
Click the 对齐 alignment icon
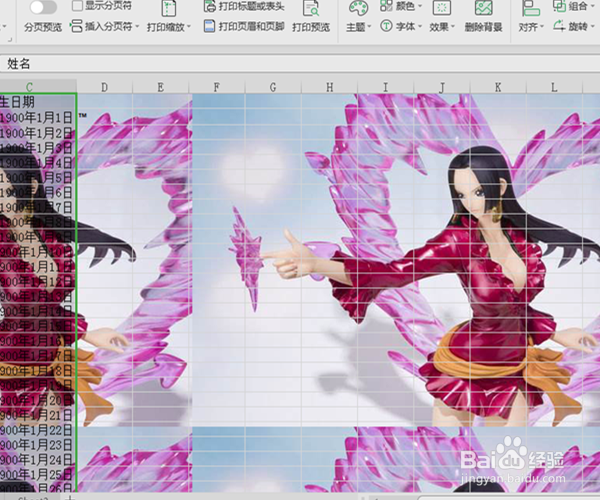tap(530, 8)
